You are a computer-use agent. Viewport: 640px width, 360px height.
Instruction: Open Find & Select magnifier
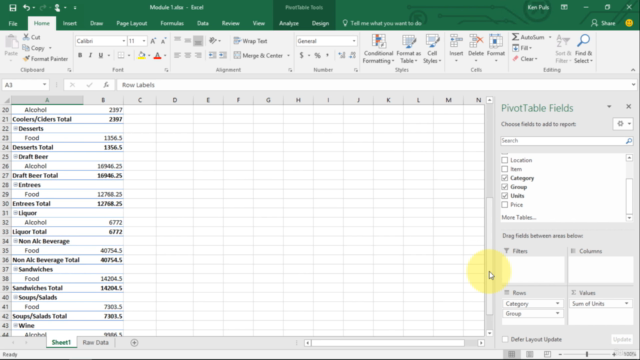click(x=583, y=49)
